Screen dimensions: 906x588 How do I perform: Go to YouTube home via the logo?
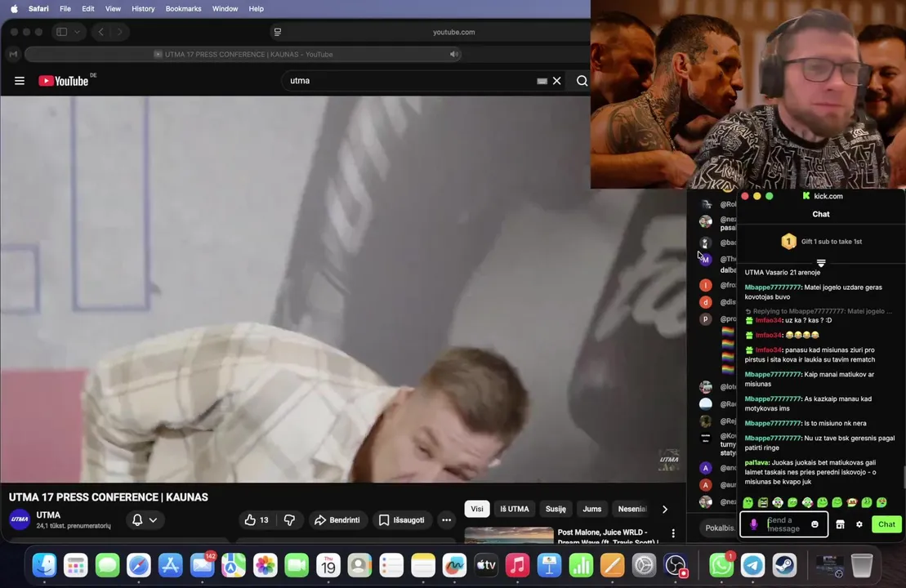[x=64, y=81]
